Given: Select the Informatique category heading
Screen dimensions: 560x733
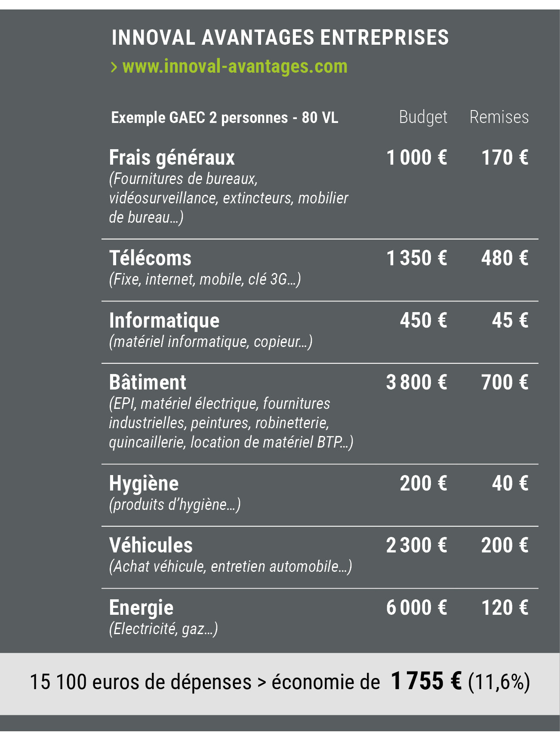Looking at the screenshot, I should (x=164, y=320).
